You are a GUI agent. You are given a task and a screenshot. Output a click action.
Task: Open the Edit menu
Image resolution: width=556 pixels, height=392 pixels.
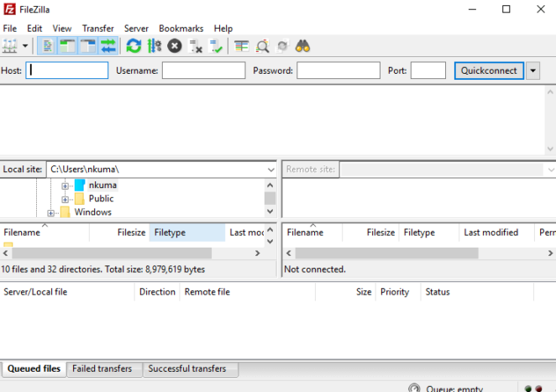pos(34,29)
